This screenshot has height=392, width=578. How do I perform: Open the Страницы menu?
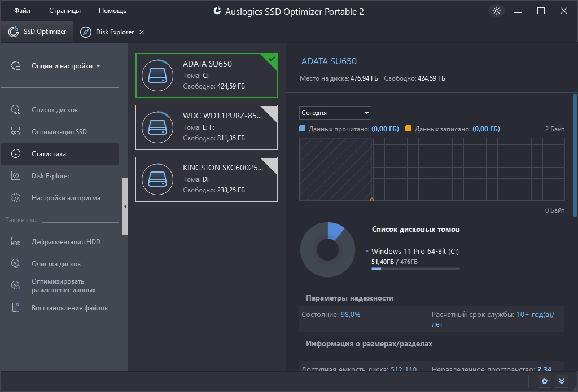(x=65, y=11)
